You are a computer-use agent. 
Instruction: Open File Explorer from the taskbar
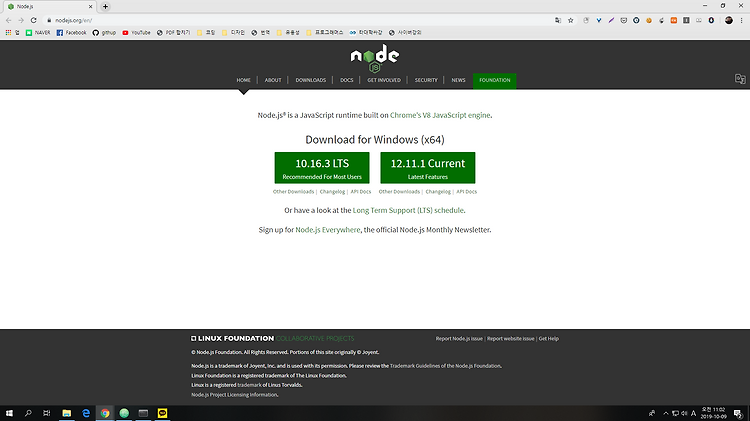pyautogui.click(x=66, y=413)
